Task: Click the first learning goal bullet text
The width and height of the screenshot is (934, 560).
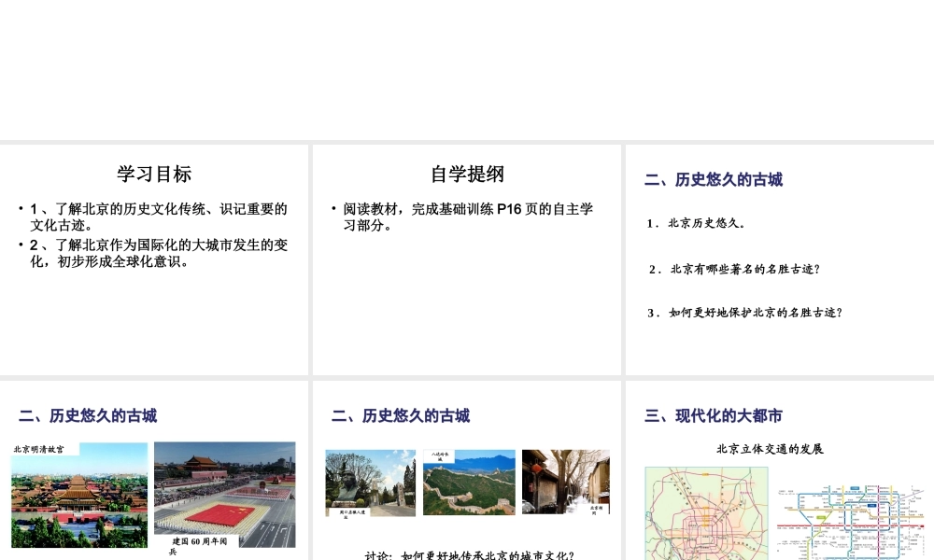Action: pos(157,217)
